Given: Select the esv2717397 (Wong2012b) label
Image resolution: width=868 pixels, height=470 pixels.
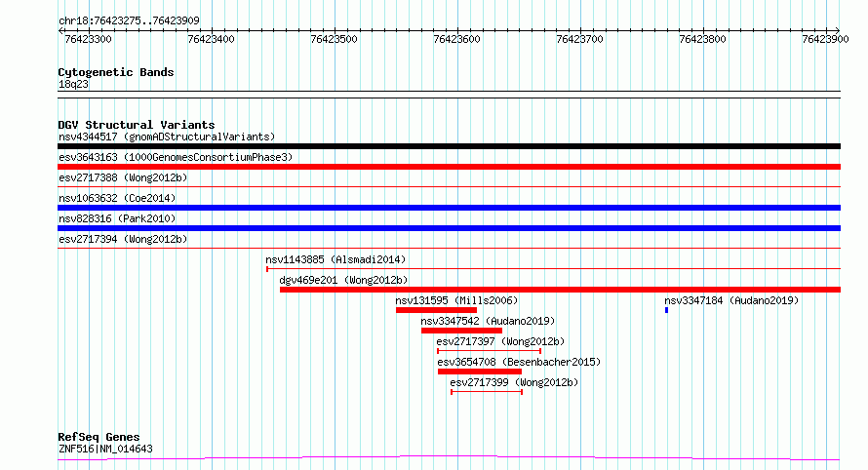Looking at the screenshot, I should click(500, 341).
